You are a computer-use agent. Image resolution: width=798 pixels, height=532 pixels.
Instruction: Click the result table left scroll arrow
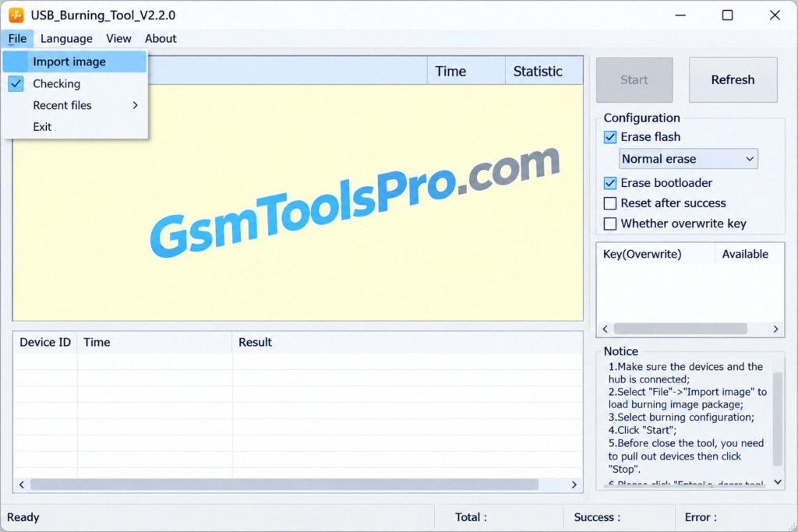[21, 484]
